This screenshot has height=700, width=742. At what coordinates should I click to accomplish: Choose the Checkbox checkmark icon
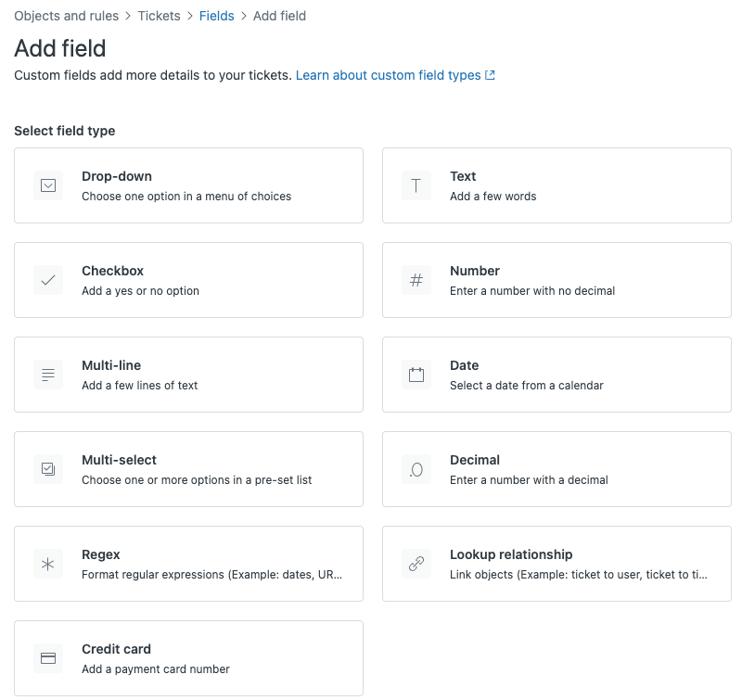click(48, 280)
